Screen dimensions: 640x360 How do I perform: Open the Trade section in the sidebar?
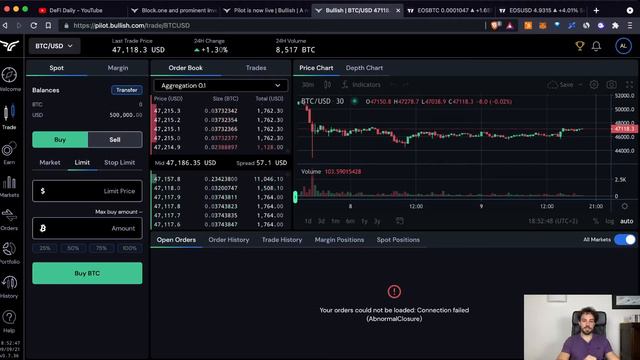9,117
